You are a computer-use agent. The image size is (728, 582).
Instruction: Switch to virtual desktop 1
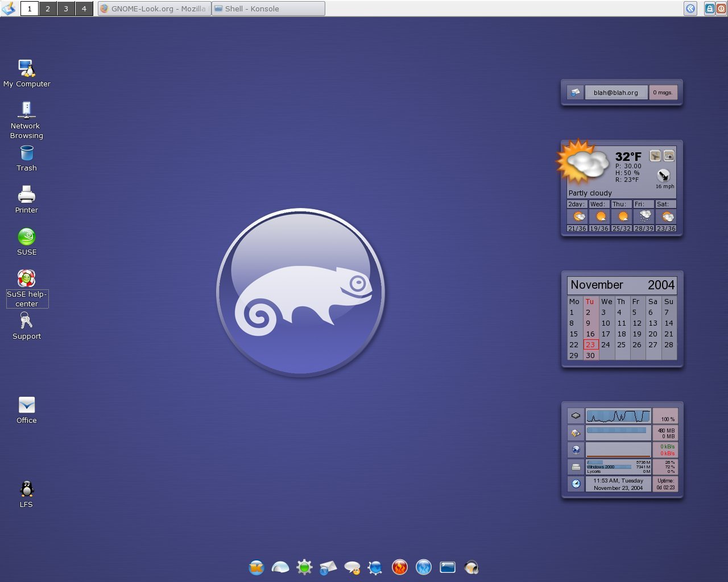click(30, 9)
